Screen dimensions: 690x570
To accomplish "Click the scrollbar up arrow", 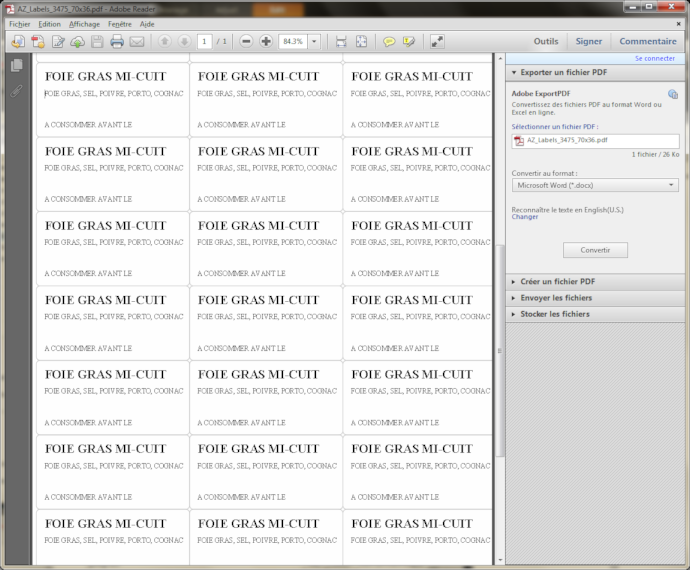I will point(500,58).
